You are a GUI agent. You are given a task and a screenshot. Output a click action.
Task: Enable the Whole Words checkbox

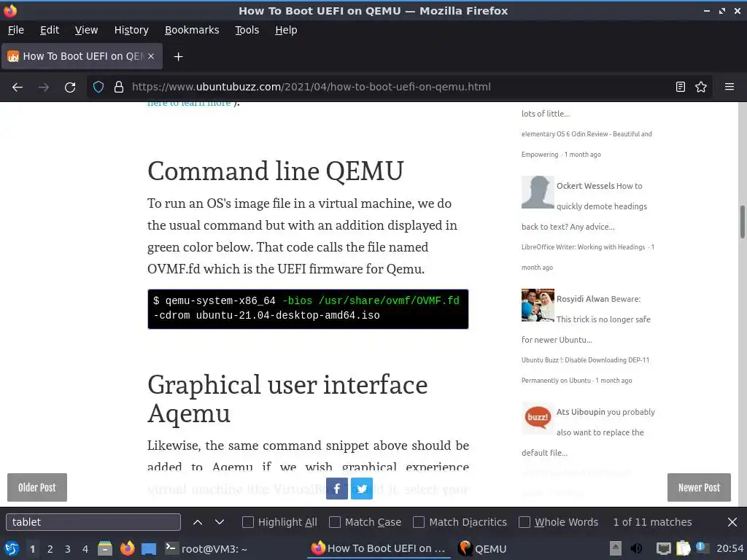coord(525,522)
